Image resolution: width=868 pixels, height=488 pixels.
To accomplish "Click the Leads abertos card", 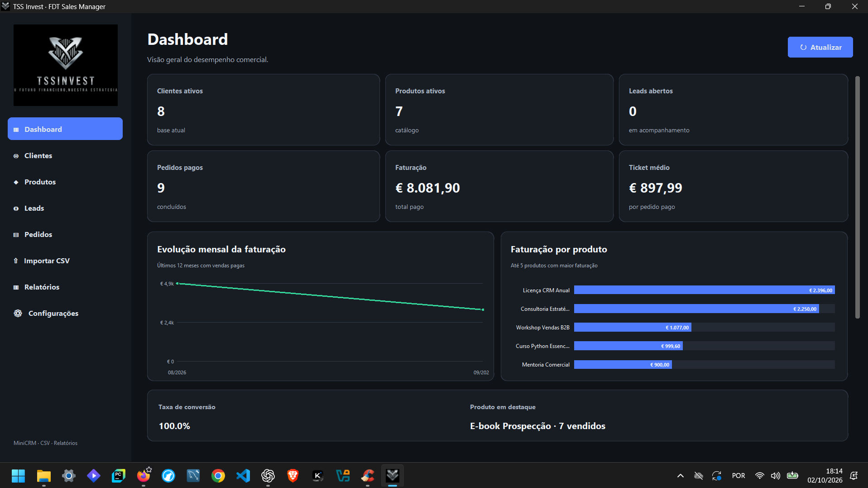I will coord(733,110).
